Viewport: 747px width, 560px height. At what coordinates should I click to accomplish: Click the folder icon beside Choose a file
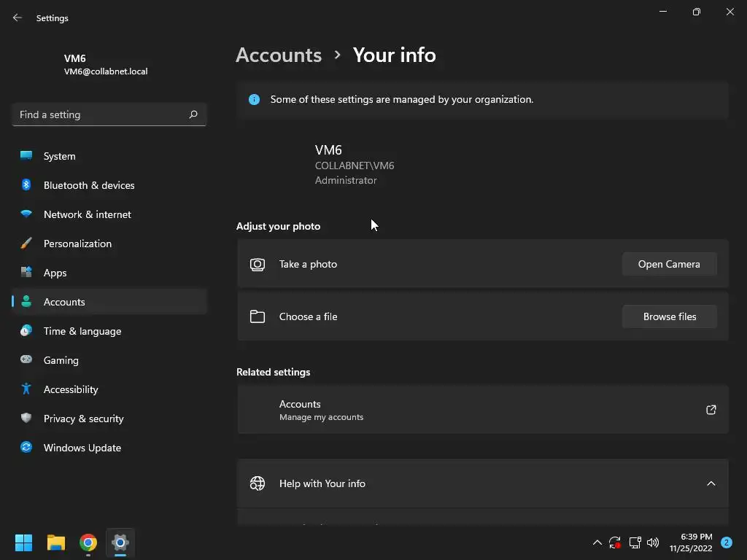click(258, 316)
